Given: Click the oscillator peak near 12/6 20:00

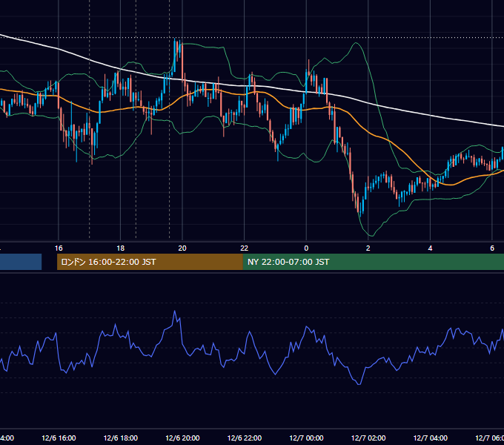Looking at the screenshot, I should point(175,311).
